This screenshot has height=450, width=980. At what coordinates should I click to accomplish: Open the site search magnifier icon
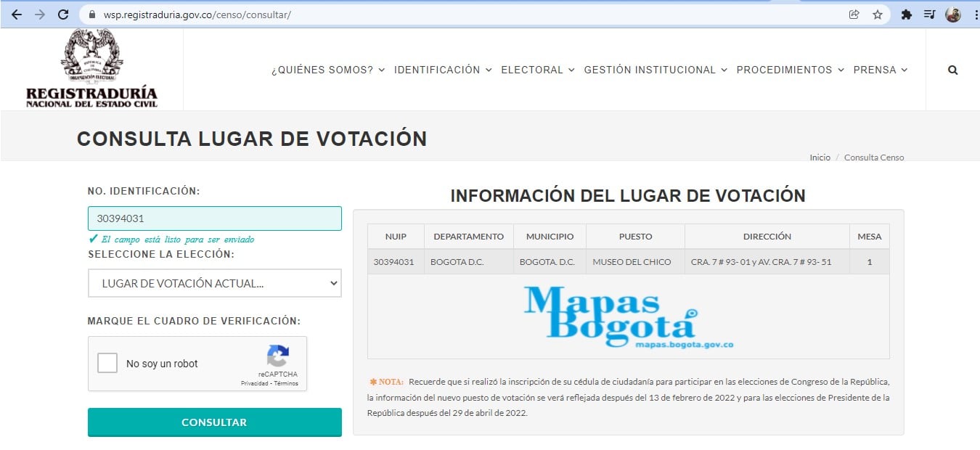[x=952, y=70]
